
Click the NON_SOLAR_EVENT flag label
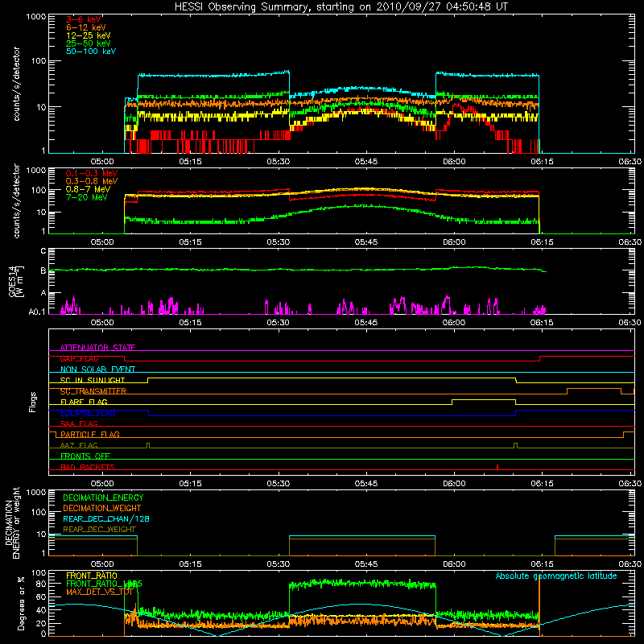pos(97,369)
